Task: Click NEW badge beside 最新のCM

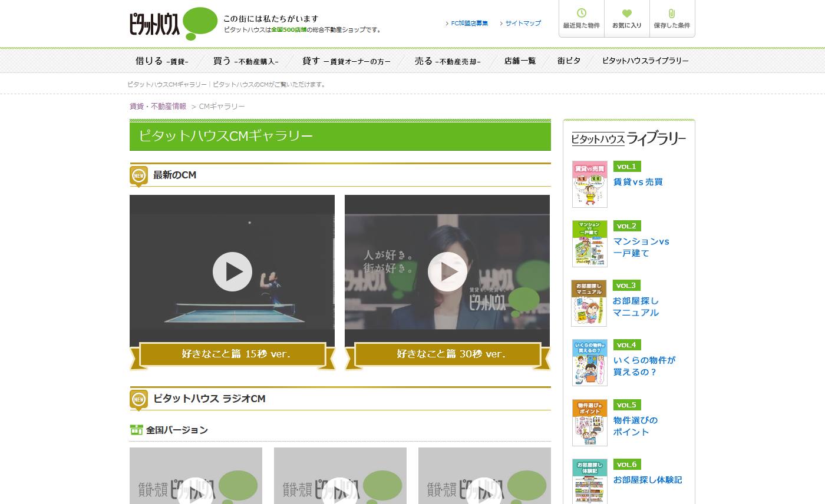Action: click(139, 176)
